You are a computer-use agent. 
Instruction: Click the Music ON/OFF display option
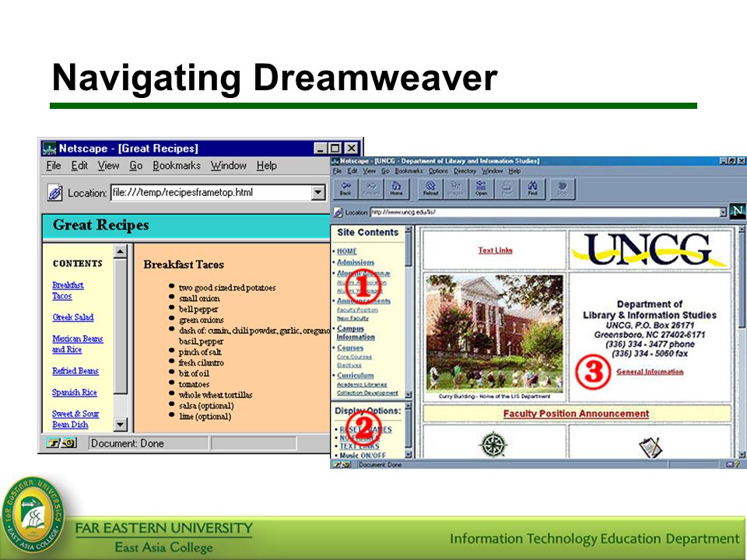363,455
